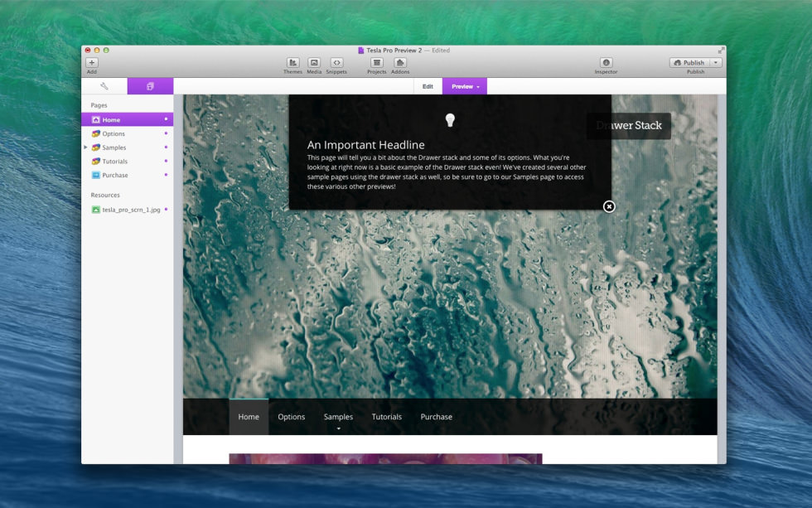
Task: Open the Preview mode dropdown
Action: tap(465, 86)
